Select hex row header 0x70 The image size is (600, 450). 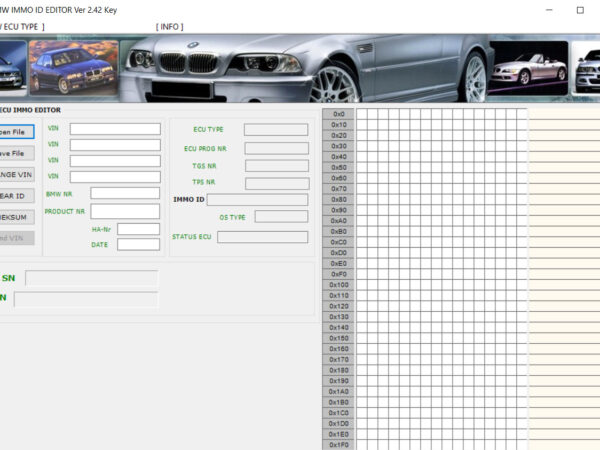point(338,189)
